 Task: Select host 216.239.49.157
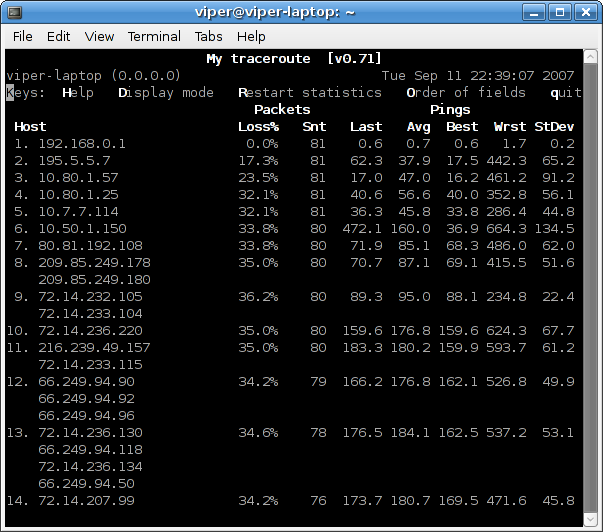pos(94,348)
